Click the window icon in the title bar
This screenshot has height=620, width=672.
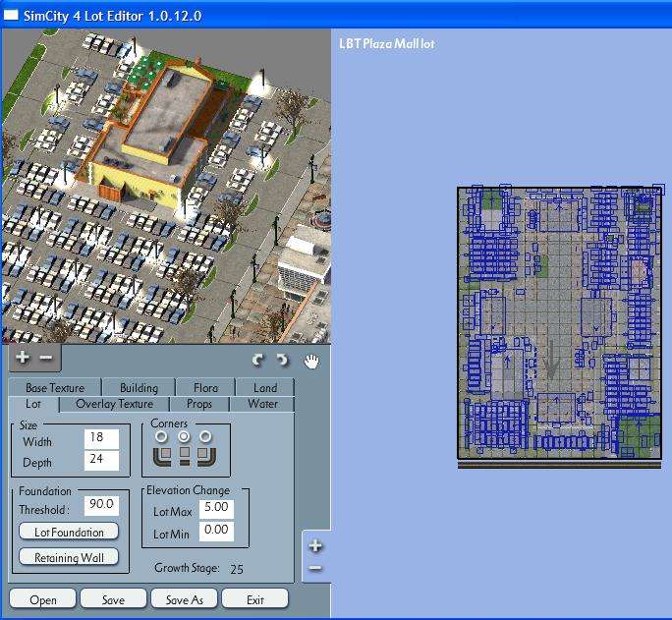(x=11, y=16)
